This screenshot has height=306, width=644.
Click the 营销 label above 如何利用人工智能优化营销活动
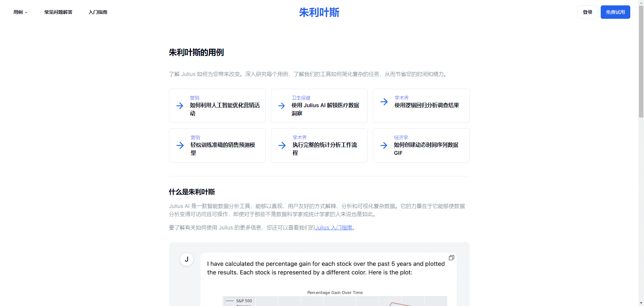[x=195, y=98]
